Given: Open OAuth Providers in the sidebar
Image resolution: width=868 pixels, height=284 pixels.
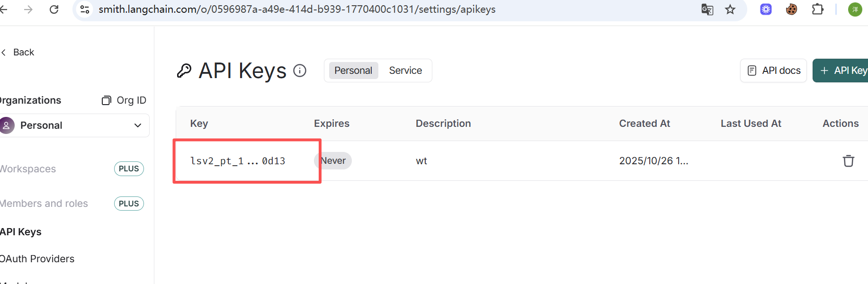Looking at the screenshot, I should pos(37,259).
